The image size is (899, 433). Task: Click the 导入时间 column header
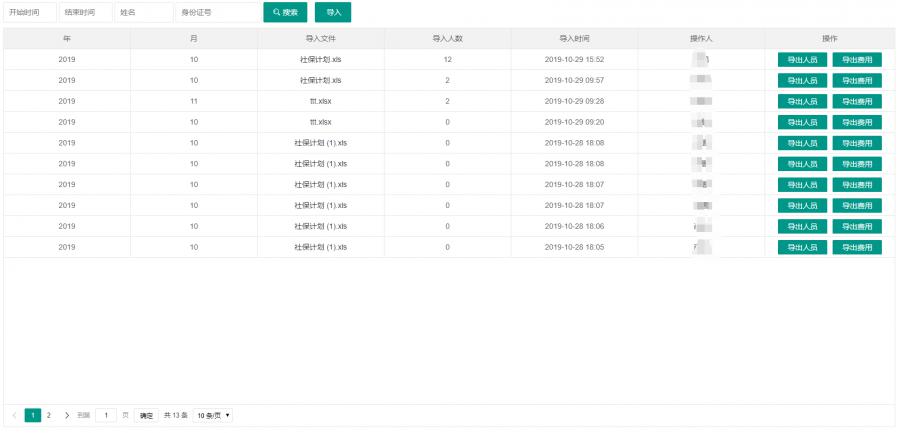[x=574, y=38]
